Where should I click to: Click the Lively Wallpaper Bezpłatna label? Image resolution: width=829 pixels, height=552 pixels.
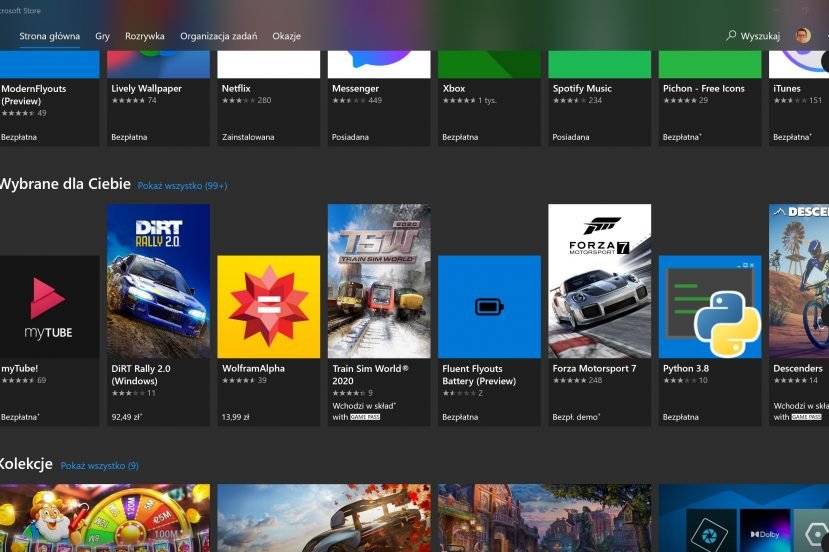tap(129, 137)
